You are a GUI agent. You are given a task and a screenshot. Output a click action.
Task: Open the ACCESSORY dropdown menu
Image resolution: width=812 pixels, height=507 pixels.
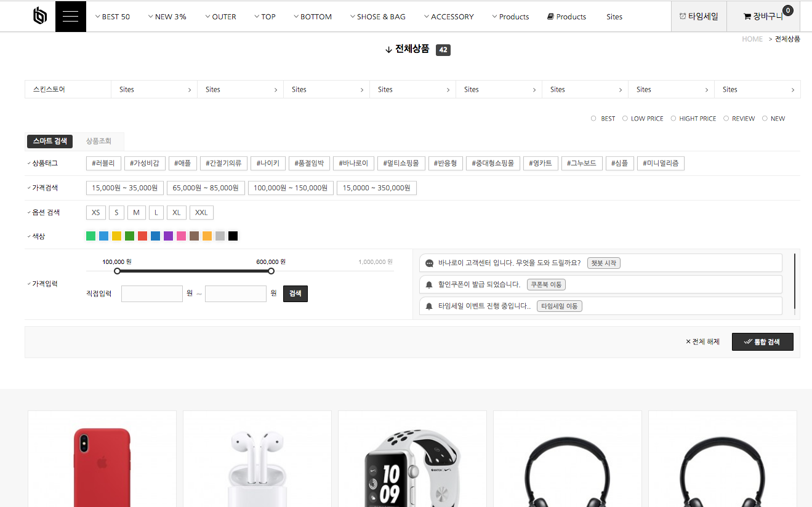tap(449, 17)
